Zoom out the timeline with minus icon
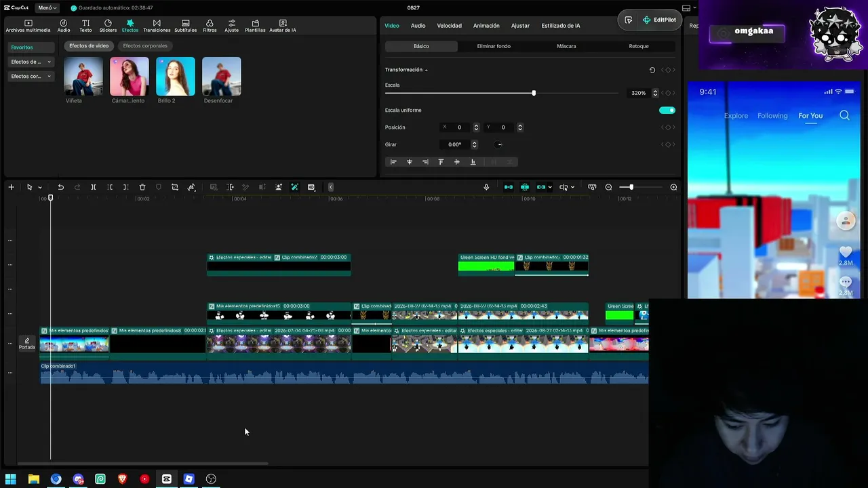Image resolution: width=868 pixels, height=488 pixels. [x=608, y=187]
